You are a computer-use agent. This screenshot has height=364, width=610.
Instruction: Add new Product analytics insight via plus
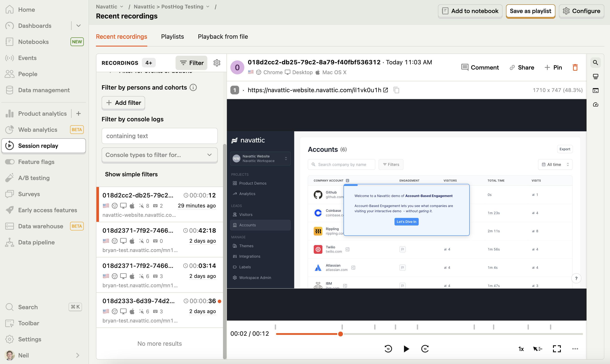pyautogui.click(x=79, y=114)
